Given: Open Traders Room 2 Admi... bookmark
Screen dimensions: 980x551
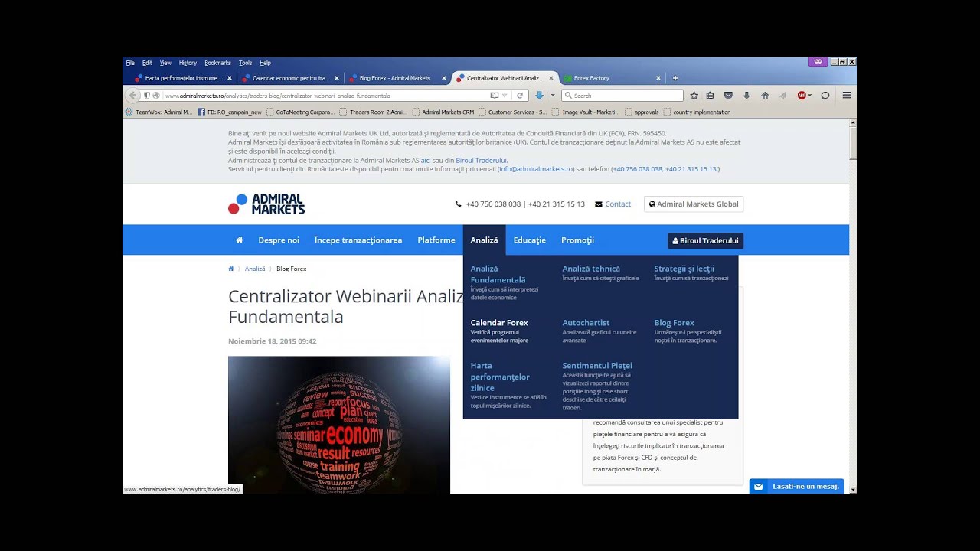Looking at the screenshot, I should pyautogui.click(x=374, y=112).
